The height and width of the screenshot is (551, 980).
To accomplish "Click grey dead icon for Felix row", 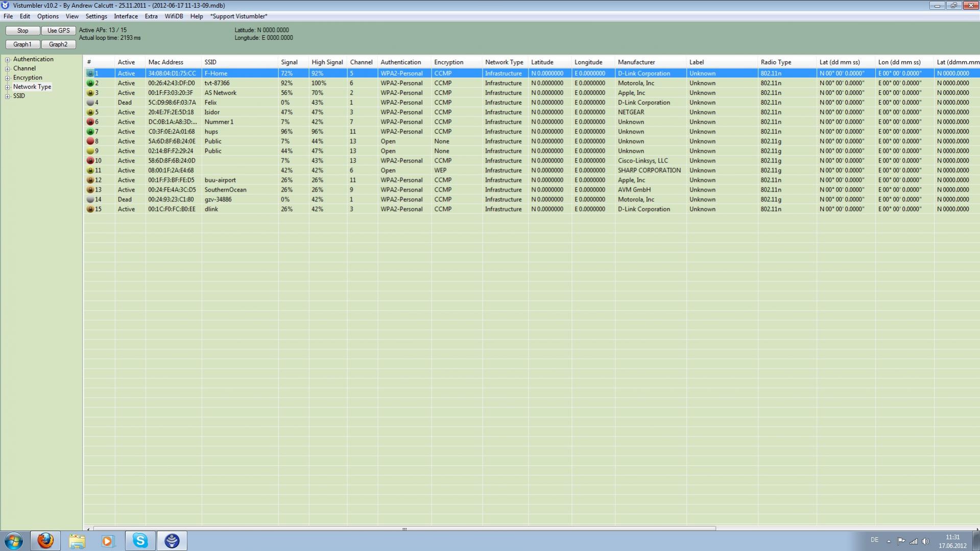I will [x=90, y=103].
